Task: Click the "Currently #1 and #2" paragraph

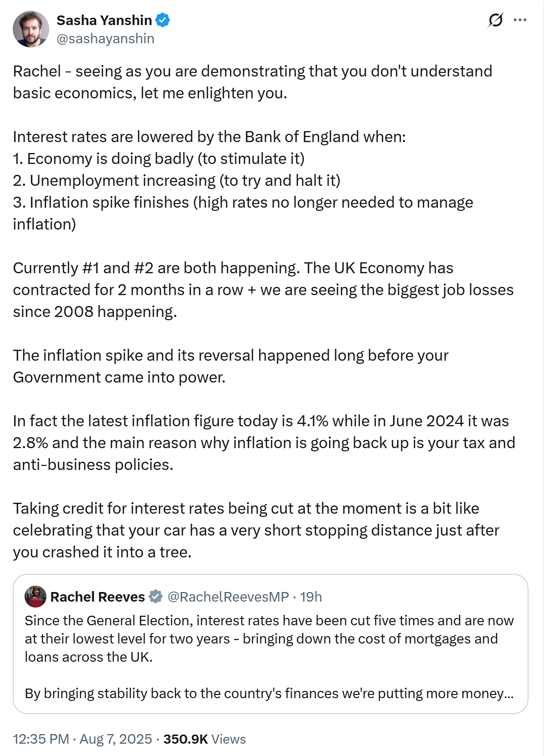Action: coord(263,290)
